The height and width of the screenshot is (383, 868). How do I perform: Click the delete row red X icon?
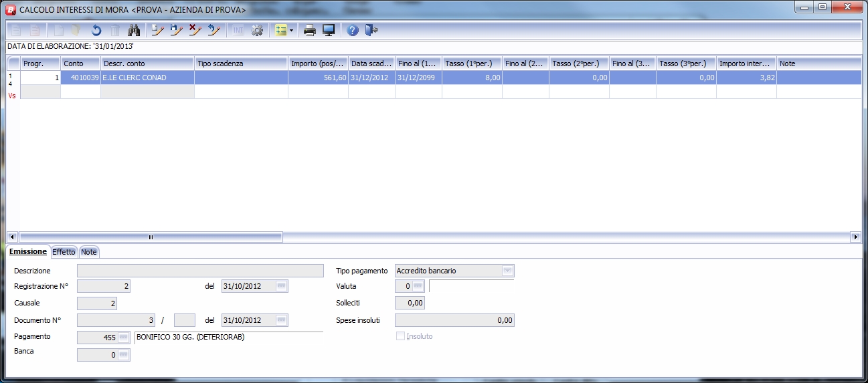195,30
